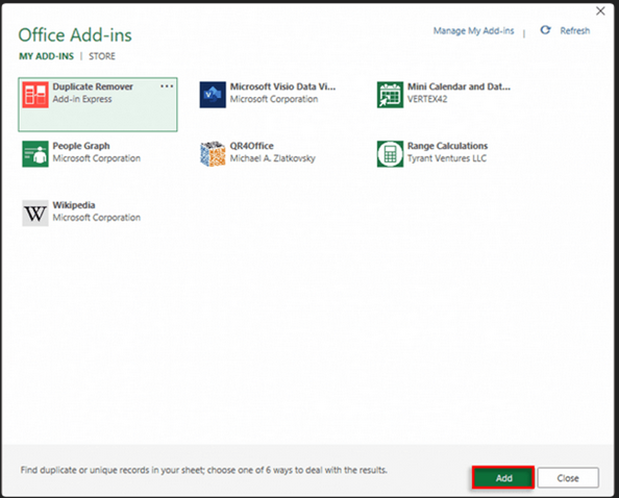Open Manage My Add-ins link
Screen dimensions: 619x498
tap(473, 31)
